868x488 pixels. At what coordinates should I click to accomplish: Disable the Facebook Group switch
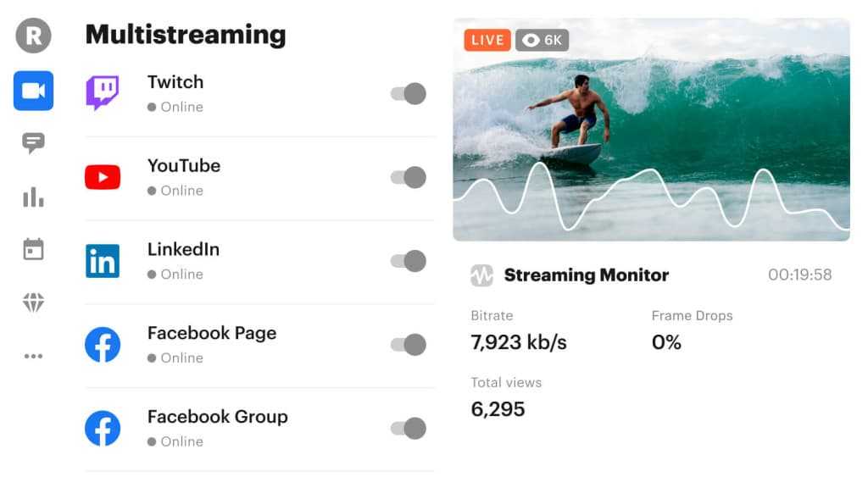pos(409,428)
